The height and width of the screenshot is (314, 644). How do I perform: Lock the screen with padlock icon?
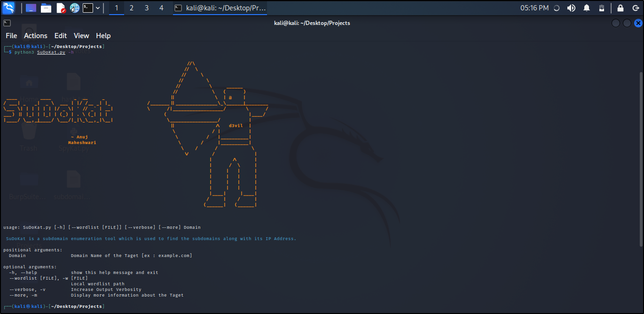(x=620, y=8)
